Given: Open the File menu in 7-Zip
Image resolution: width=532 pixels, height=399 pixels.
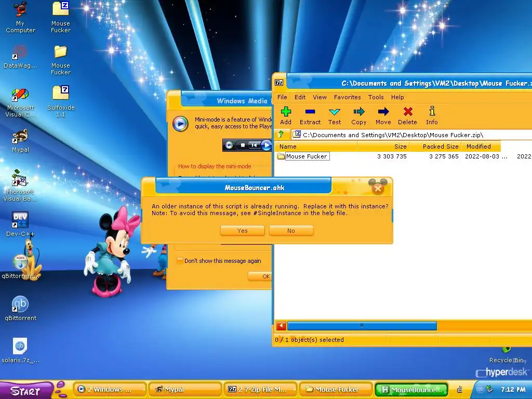Looking at the screenshot, I should (282, 97).
